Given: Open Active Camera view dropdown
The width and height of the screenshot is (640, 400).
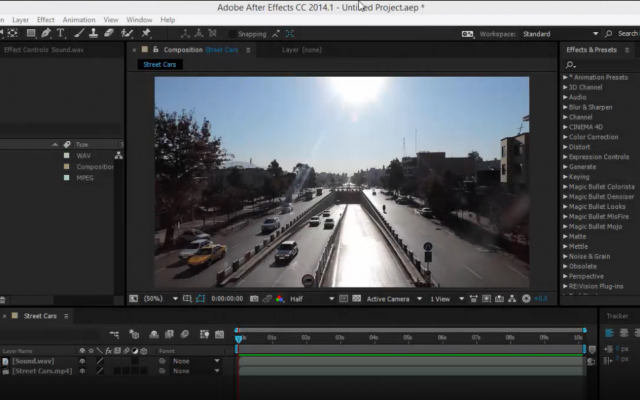Looking at the screenshot, I should 394,299.
